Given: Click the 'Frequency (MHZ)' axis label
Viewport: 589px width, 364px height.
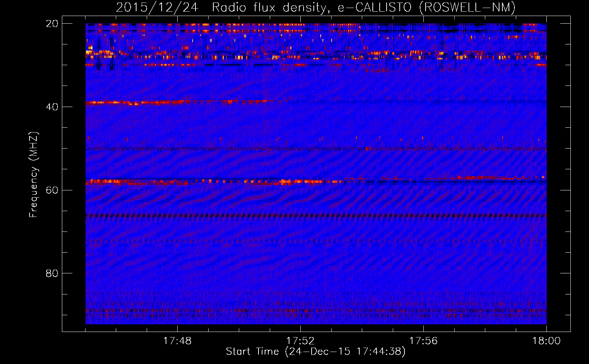Looking at the screenshot, I should [33, 175].
